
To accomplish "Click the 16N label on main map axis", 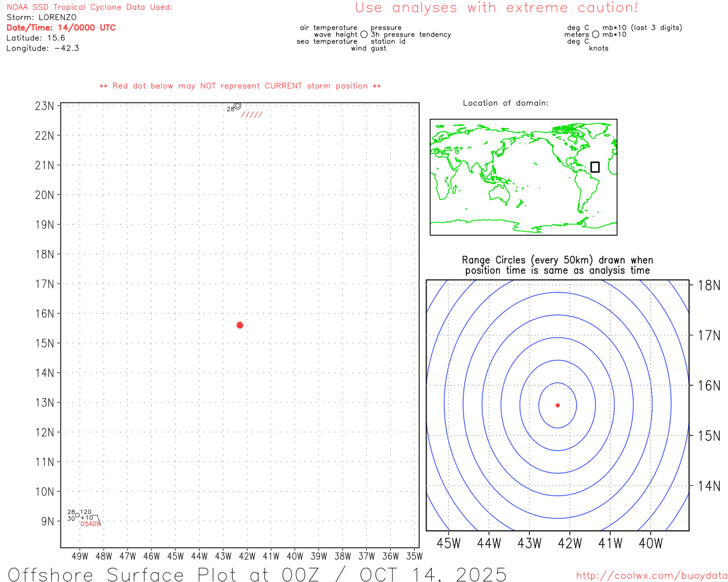I will pyautogui.click(x=45, y=314).
